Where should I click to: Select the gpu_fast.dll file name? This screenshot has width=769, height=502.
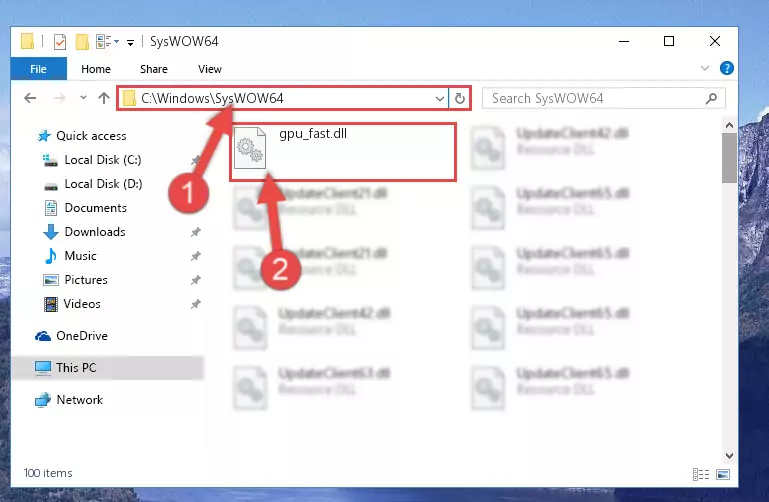pos(313,133)
